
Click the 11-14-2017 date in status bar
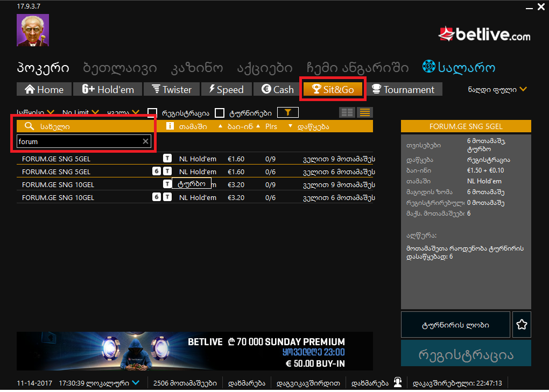[34, 383]
